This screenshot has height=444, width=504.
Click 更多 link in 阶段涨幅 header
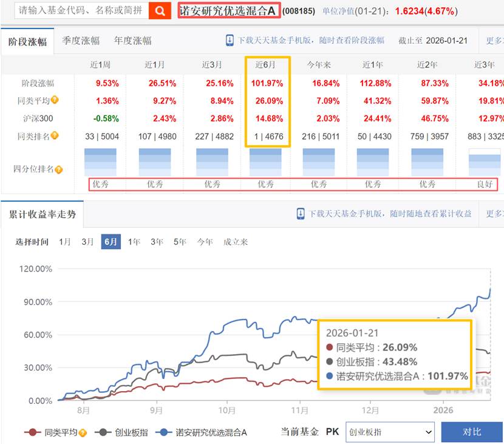(494, 41)
